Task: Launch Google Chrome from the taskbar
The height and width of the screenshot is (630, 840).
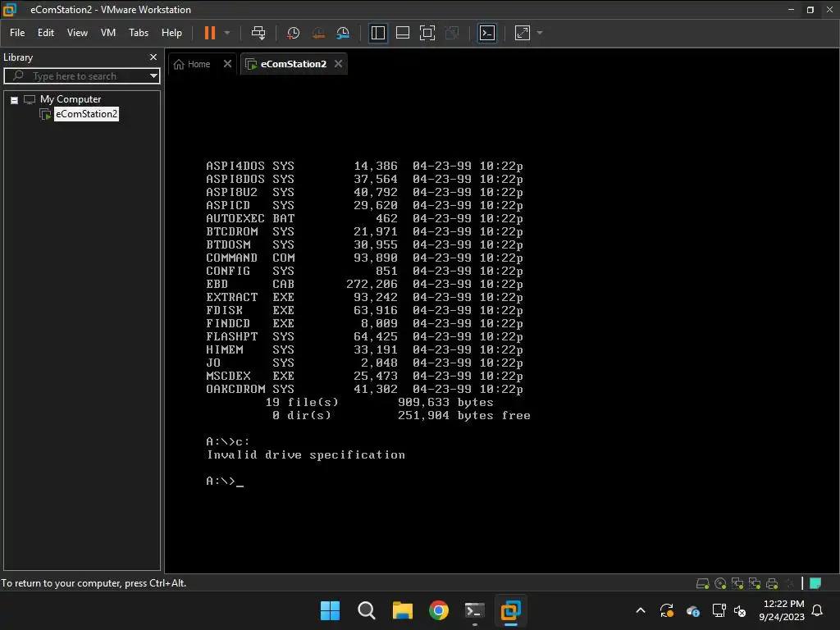Action: pos(439,610)
